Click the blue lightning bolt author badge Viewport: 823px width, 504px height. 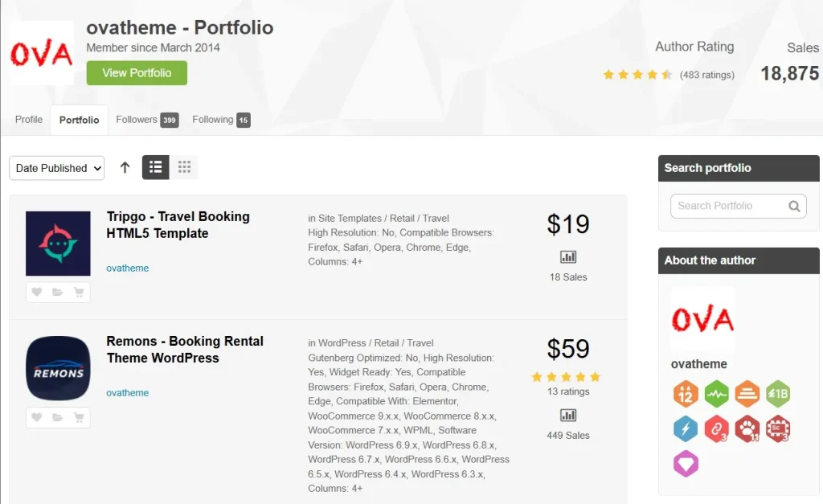tap(686, 428)
